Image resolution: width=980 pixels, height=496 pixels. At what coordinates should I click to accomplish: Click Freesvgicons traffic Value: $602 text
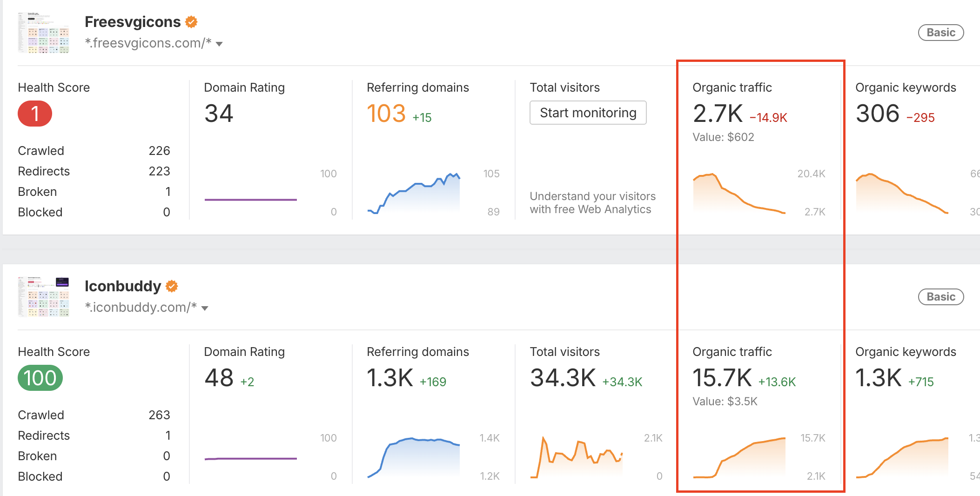[x=724, y=137]
